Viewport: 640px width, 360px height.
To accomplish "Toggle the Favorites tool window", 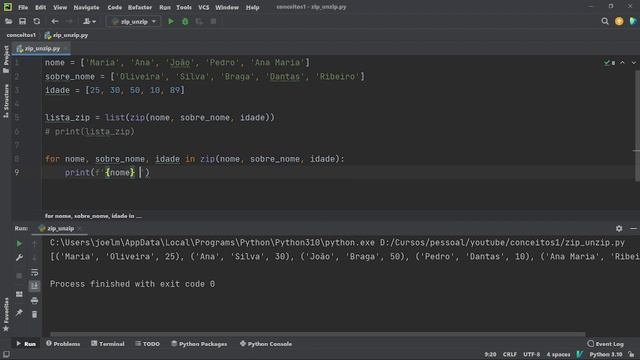I will click(x=6, y=314).
